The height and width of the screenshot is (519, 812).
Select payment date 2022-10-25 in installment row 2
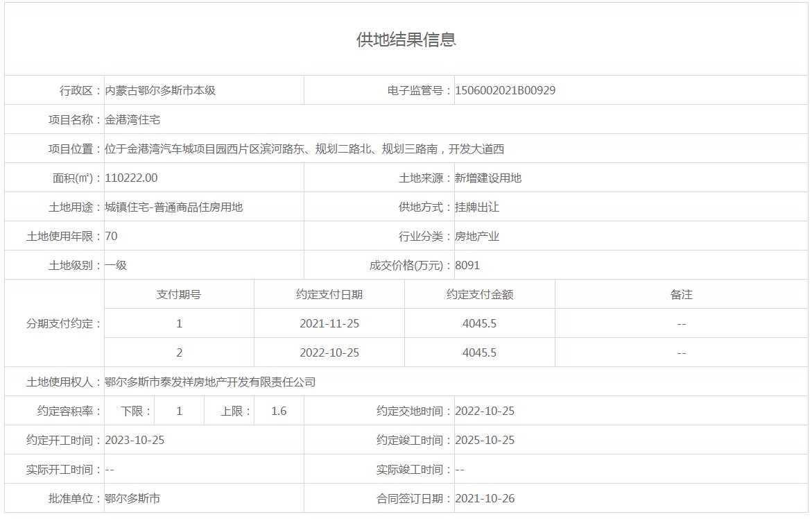tap(329, 352)
